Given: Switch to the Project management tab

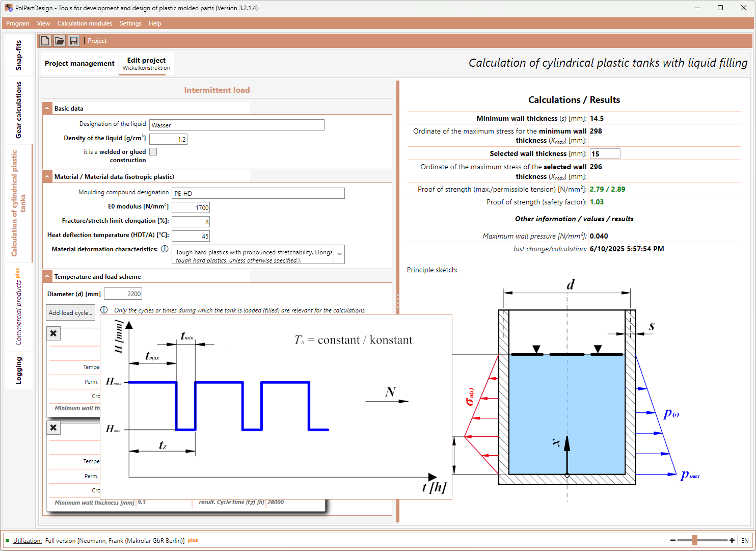Looking at the screenshot, I should [x=79, y=64].
